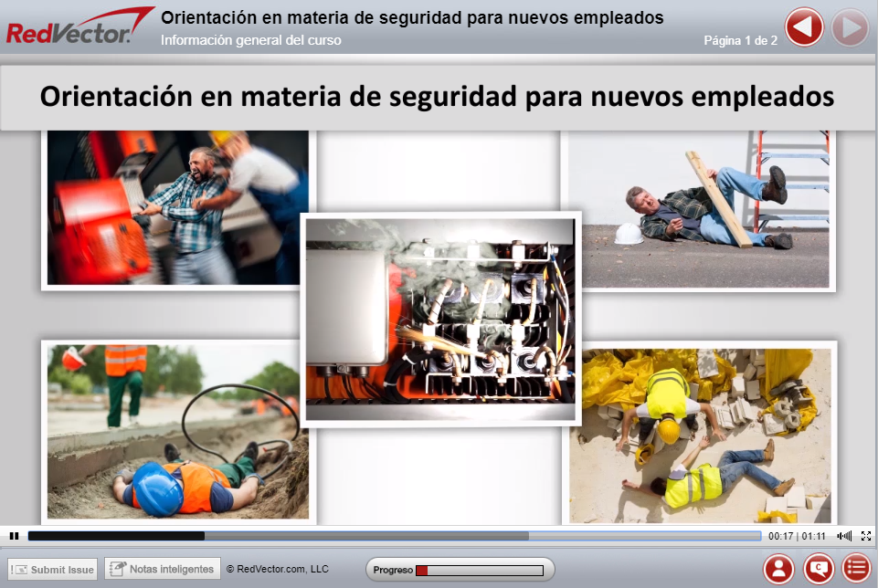878x588 pixels.
Task: Open Notas inteligentes
Action: point(162,568)
